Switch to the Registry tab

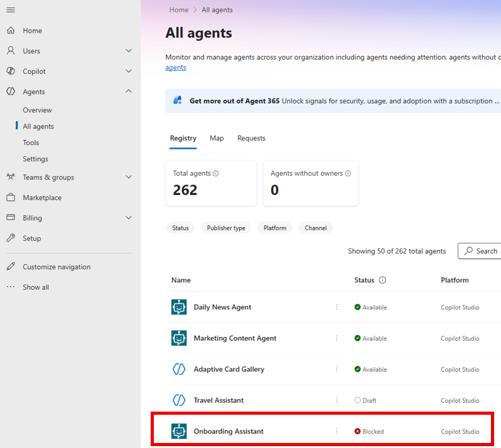[183, 138]
